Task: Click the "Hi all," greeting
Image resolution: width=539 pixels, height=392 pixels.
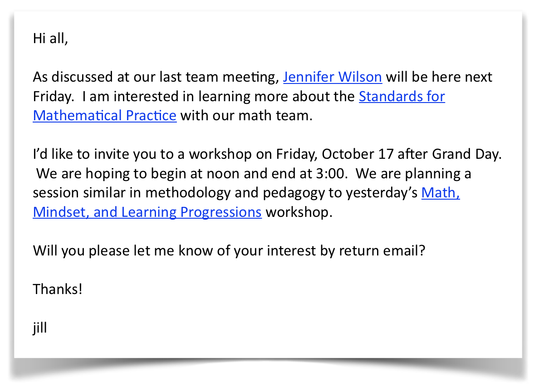Action: pyautogui.click(x=50, y=39)
